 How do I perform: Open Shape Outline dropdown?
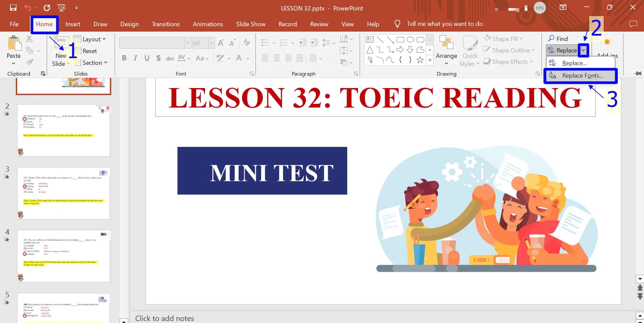pyautogui.click(x=509, y=50)
